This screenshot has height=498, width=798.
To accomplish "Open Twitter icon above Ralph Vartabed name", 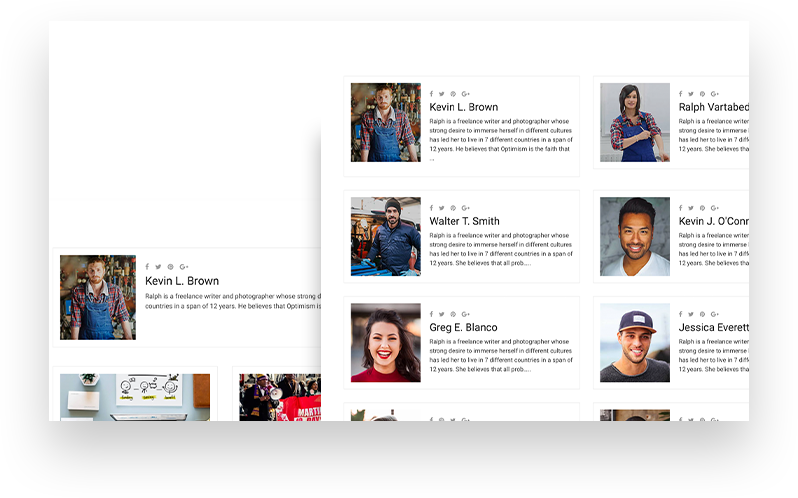I will 690,94.
